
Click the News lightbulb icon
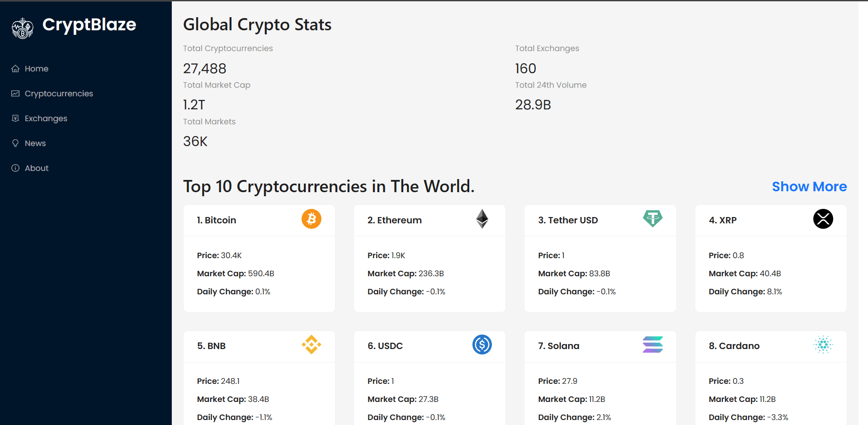(x=15, y=143)
